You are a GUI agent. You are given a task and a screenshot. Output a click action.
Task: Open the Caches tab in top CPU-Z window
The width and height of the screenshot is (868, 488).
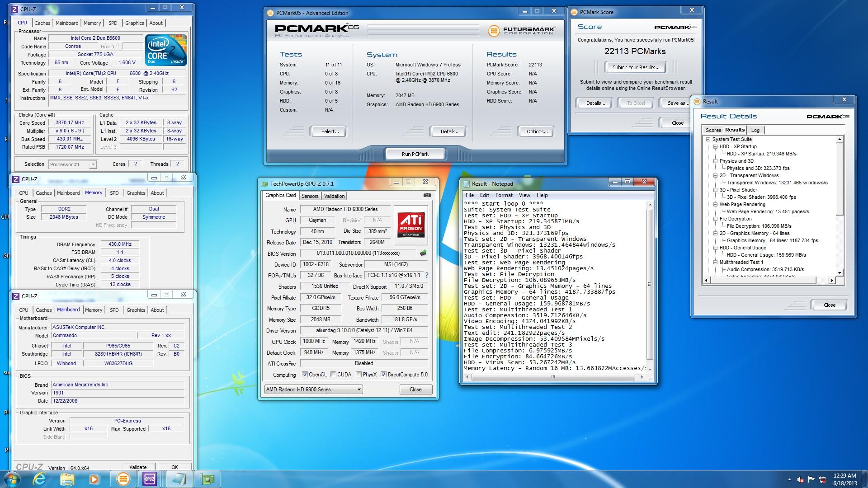[42, 23]
